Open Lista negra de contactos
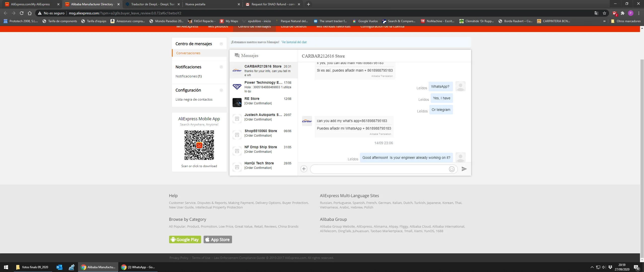The image size is (644, 272). tap(194, 99)
